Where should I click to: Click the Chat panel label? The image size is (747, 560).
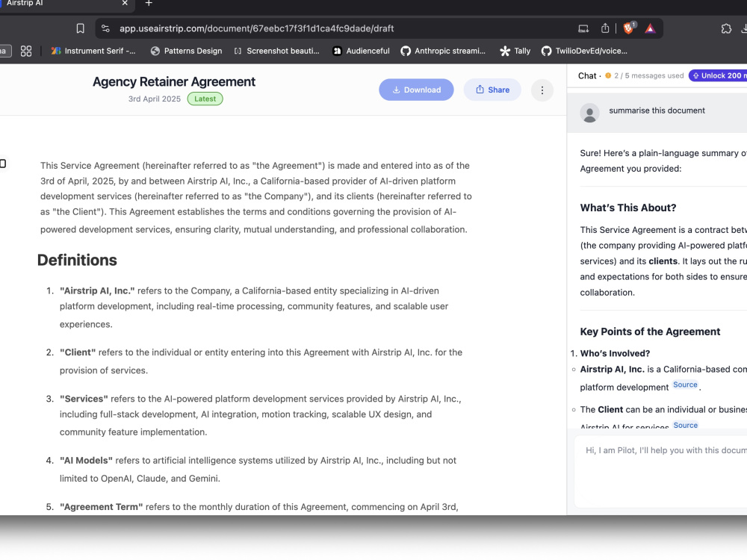587,75
